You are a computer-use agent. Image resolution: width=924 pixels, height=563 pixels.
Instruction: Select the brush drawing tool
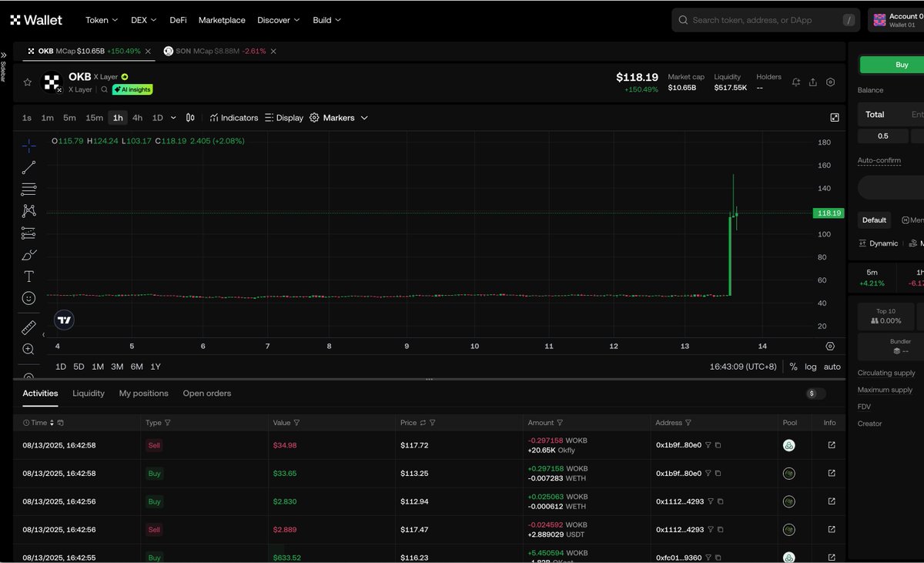pos(28,254)
